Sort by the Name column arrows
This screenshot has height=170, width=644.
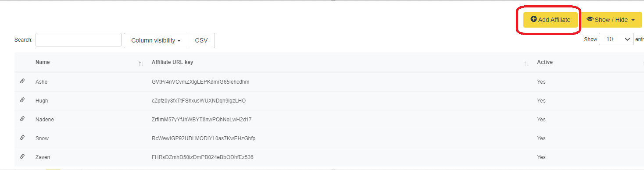141,64
